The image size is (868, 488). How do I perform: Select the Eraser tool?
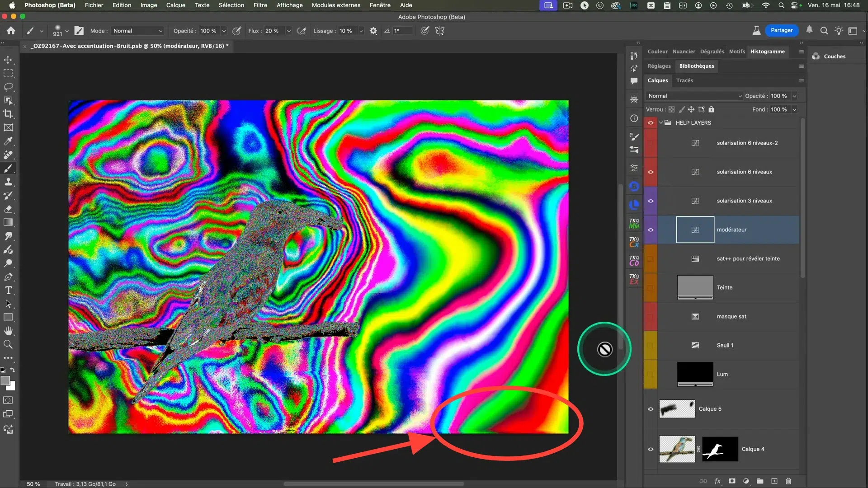tap(8, 209)
